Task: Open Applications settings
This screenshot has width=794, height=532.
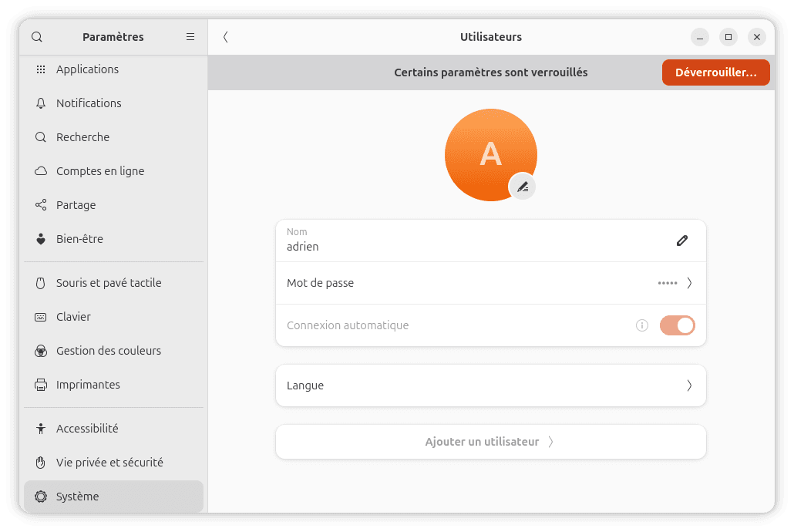Action: [x=113, y=69]
